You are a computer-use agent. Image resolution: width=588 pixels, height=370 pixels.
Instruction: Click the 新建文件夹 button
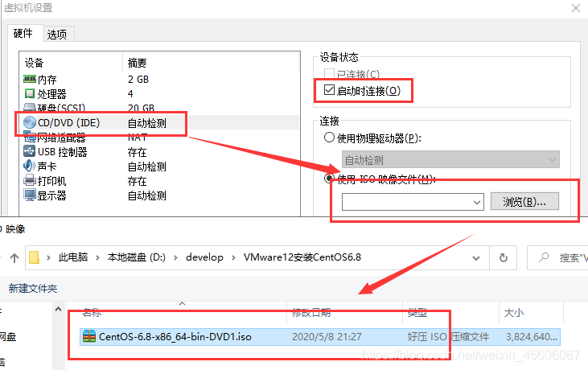coord(33,288)
